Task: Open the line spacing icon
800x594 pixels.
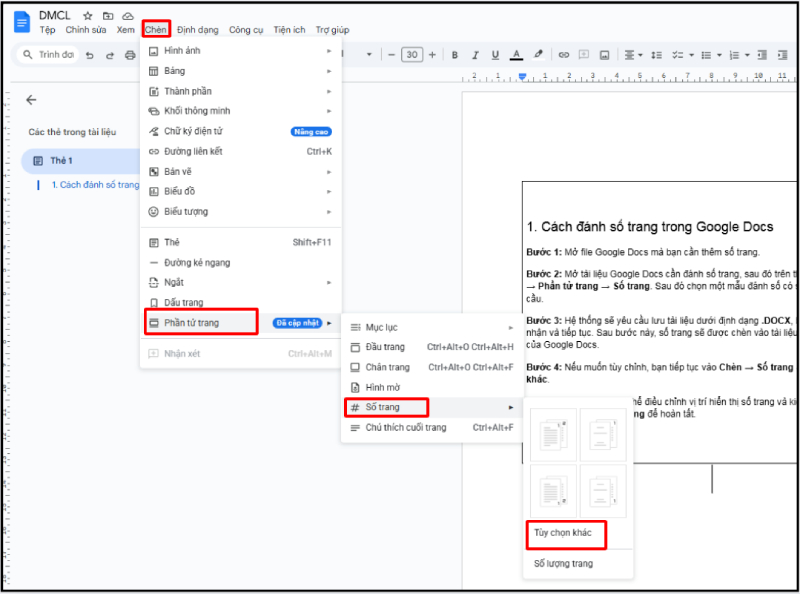Action: [656, 55]
